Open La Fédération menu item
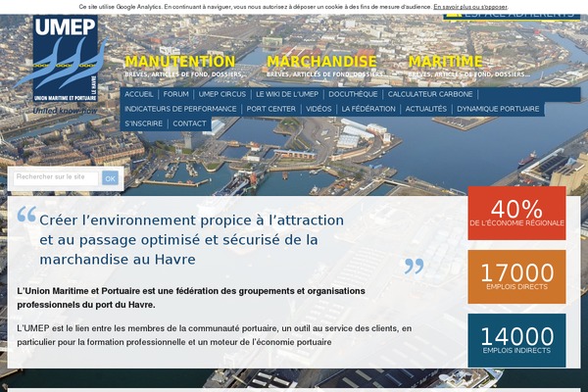The height and width of the screenshot is (392, 588). [x=368, y=109]
